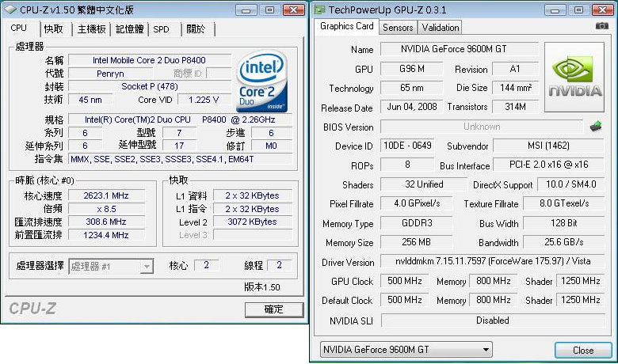Screen dimensions: 618x364
Task: Click the Socket P (478) value
Action: (x=150, y=86)
